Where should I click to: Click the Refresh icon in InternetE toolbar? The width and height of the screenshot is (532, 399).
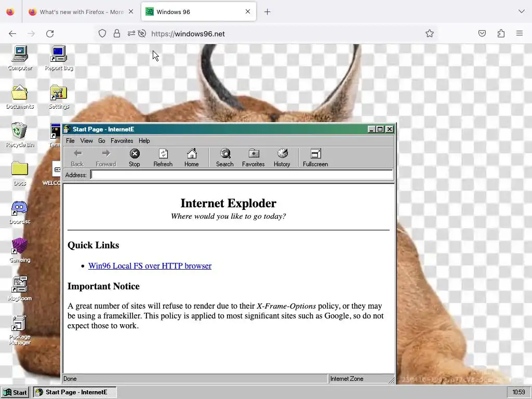coord(163,158)
